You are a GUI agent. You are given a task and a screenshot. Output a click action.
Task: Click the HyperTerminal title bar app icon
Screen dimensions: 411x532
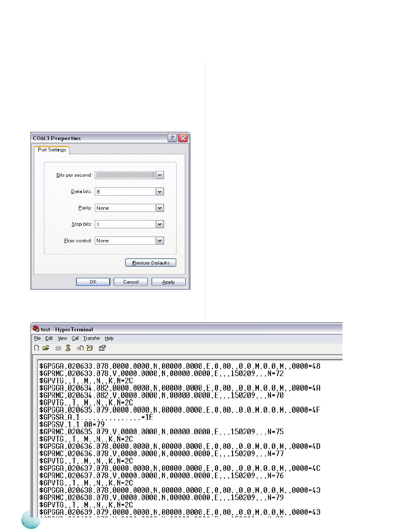point(36,329)
